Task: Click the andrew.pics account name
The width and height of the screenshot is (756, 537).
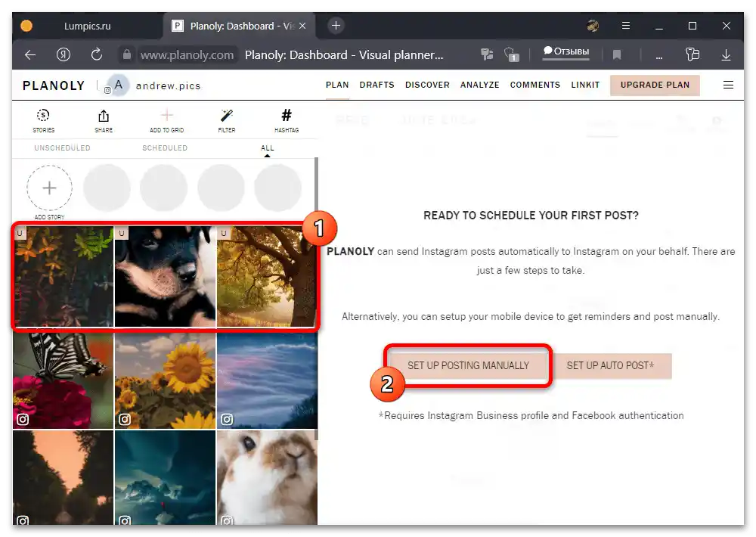Action: click(x=169, y=86)
